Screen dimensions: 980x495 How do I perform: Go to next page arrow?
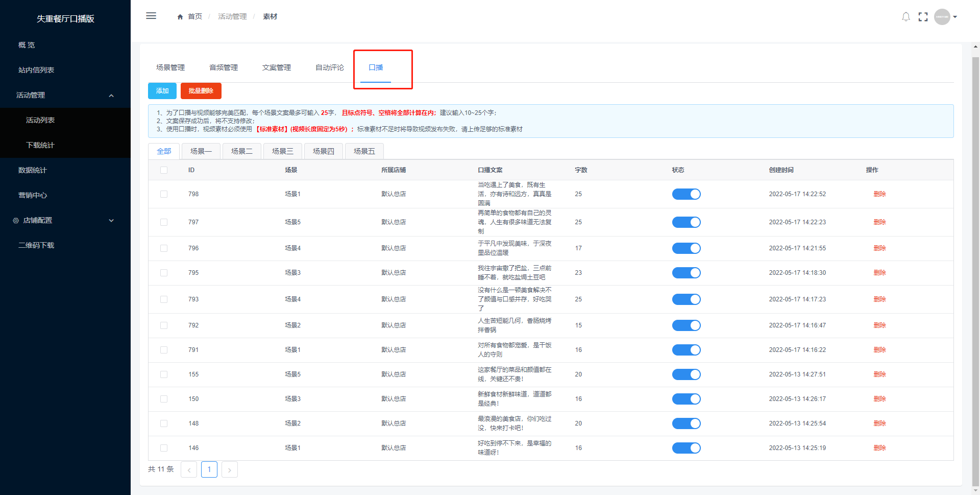point(230,469)
